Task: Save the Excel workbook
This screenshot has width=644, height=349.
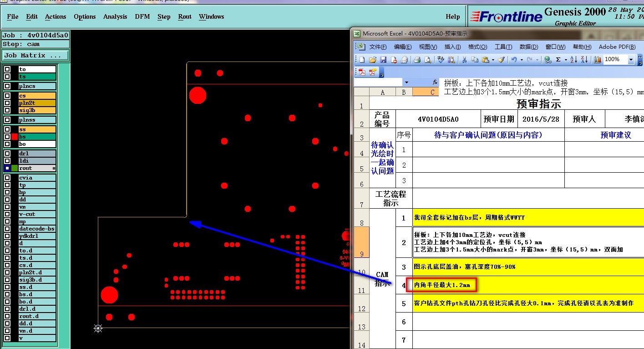Action: point(383,60)
